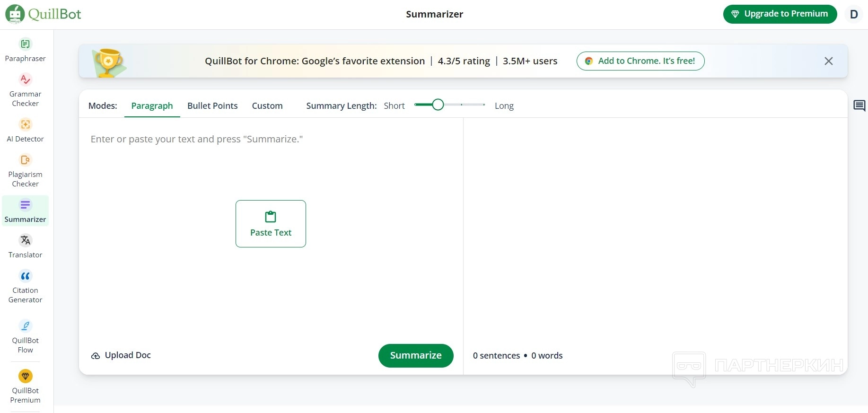Click the Paste Text button
This screenshot has width=868, height=413.
coord(271,224)
